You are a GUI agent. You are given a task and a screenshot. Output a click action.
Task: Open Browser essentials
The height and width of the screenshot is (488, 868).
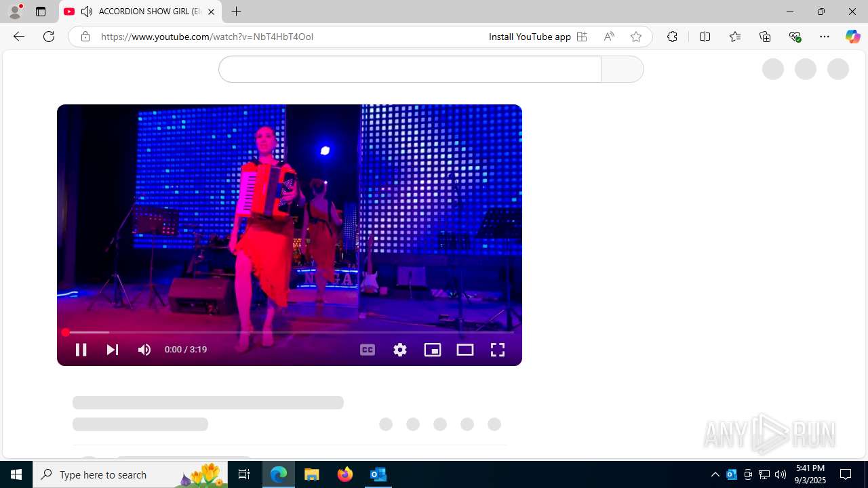[x=795, y=37]
